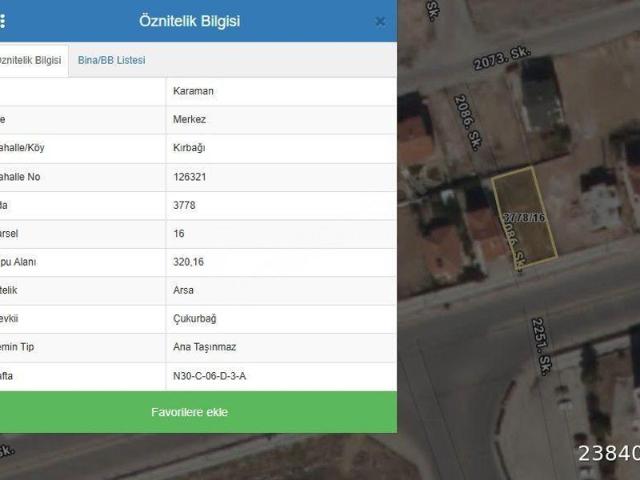Click the Karaman province value

[x=193, y=91]
